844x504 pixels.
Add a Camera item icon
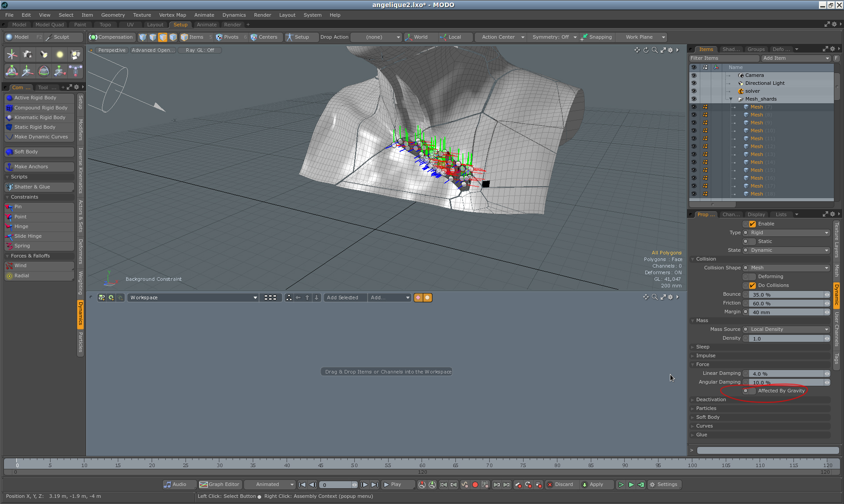tap(28, 54)
